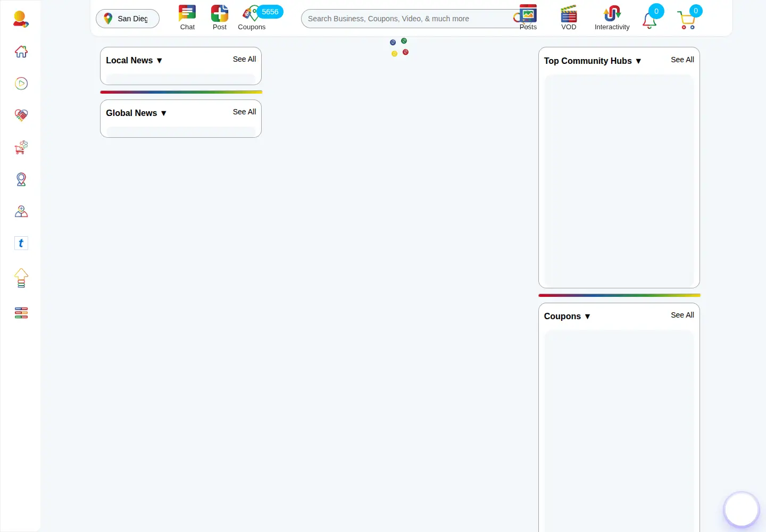Open the colored lines menu icon
This screenshot has width=766, height=532.
21,313
